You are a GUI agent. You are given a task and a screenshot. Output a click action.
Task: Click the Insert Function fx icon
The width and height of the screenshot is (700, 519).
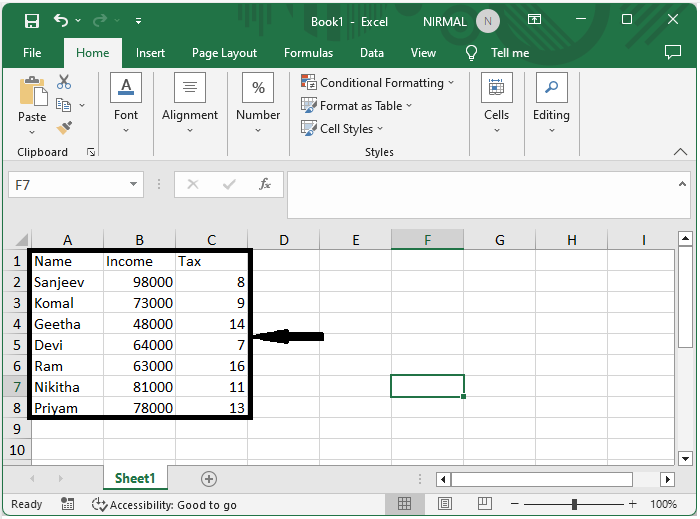click(265, 184)
